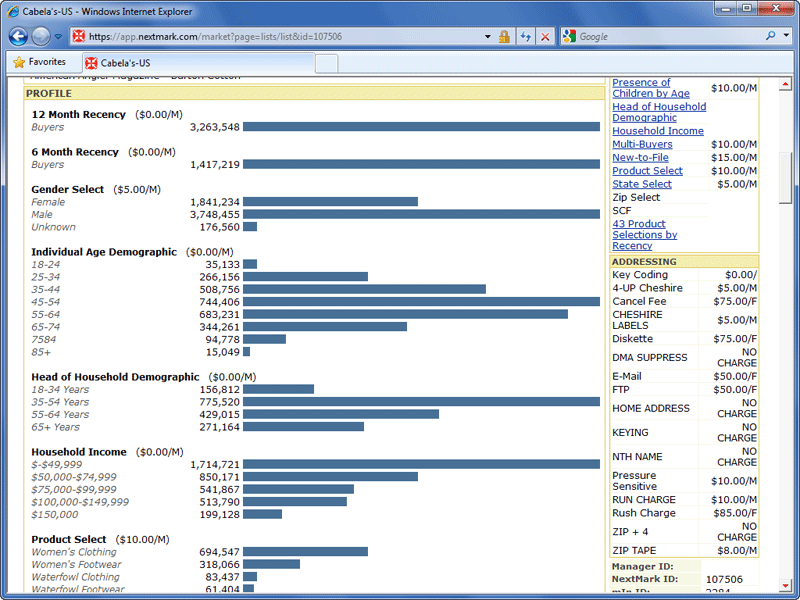Expand the address bar URL dropdown
This screenshot has width=800, height=600.
487,36
